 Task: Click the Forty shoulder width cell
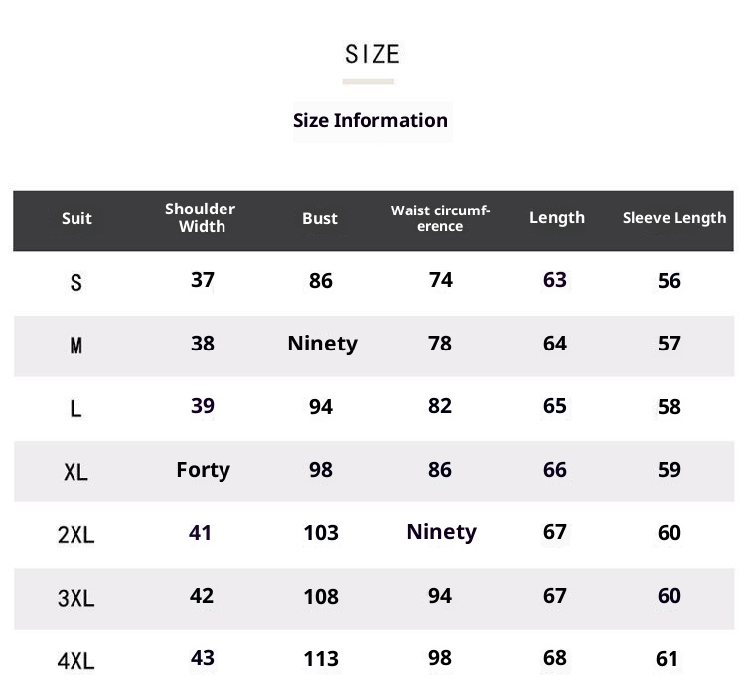[x=203, y=469]
